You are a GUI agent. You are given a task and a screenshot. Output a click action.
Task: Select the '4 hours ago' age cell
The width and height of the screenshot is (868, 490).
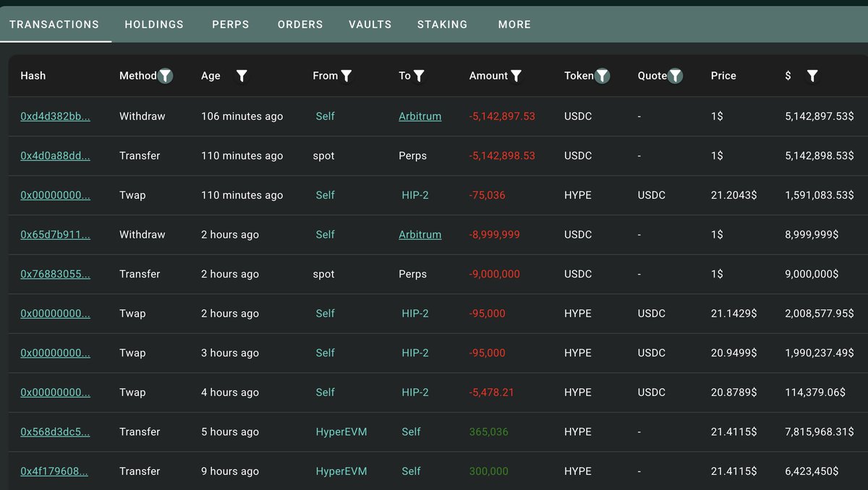[230, 392]
